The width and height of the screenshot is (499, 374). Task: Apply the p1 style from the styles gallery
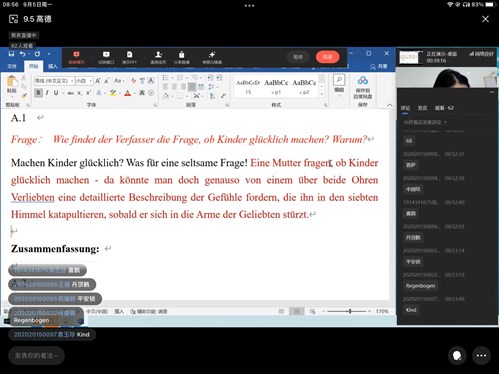pyautogui.click(x=276, y=87)
